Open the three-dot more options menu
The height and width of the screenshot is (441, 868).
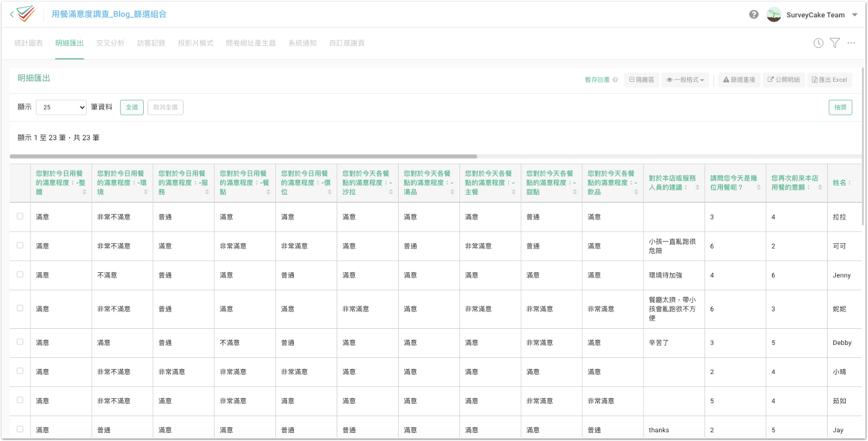851,43
